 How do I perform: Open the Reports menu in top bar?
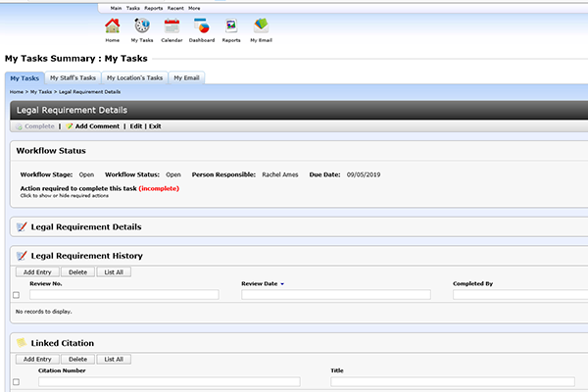pyautogui.click(x=154, y=7)
